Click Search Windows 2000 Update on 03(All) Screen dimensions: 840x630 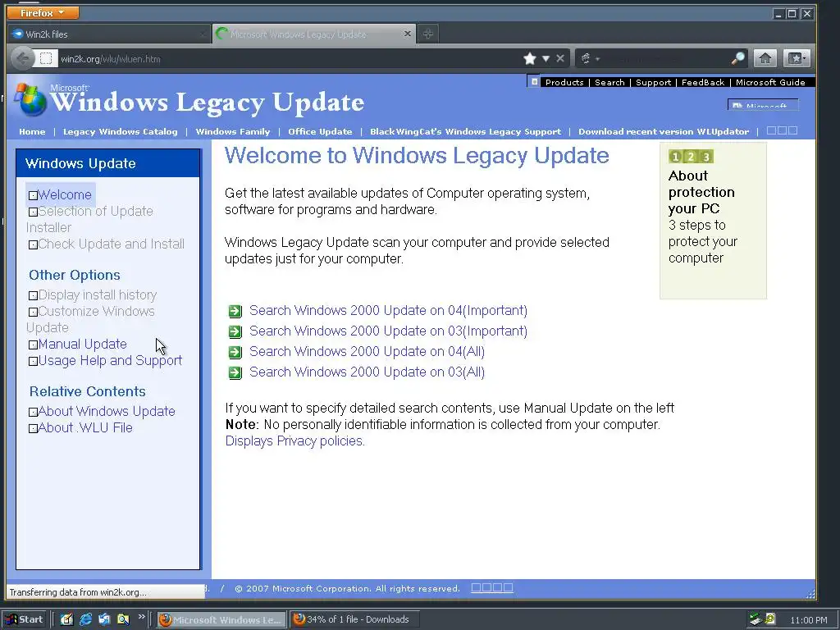pos(367,372)
